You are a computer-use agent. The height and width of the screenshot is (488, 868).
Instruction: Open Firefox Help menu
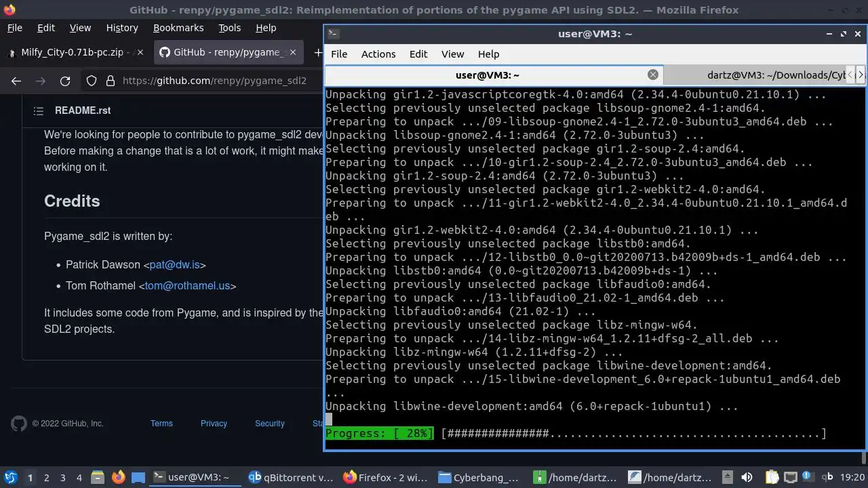click(x=266, y=28)
